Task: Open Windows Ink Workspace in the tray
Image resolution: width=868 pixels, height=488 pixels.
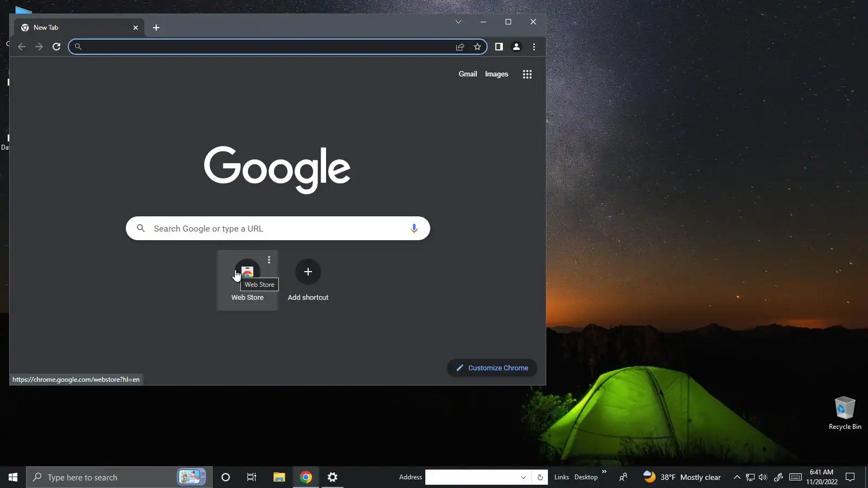Action: coord(778,477)
